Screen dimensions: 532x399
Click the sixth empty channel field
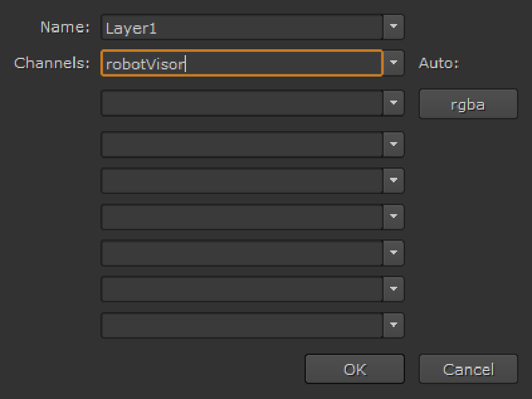[x=242, y=253]
